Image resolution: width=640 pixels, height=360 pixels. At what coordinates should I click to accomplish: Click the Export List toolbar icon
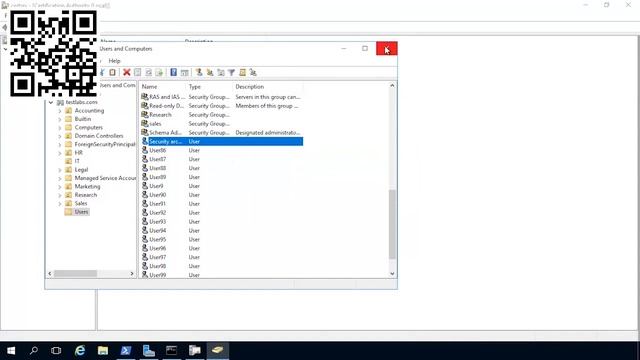pos(159,72)
